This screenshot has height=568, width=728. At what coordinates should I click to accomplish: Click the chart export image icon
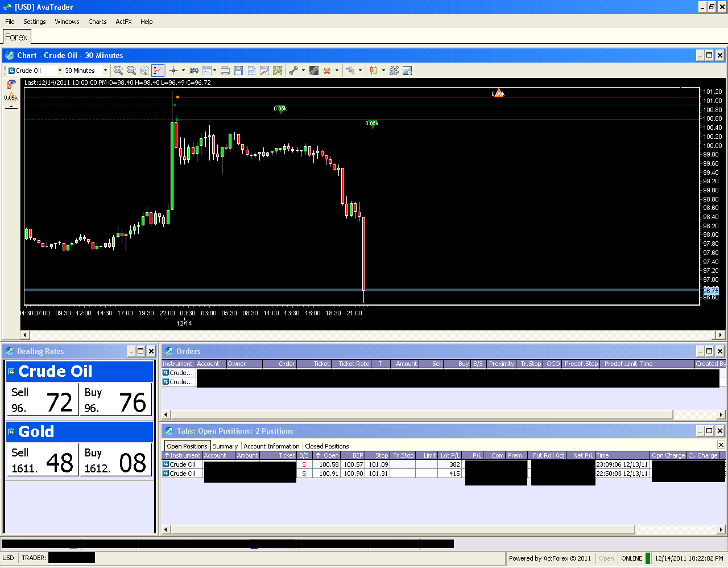pyautogui.click(x=265, y=71)
